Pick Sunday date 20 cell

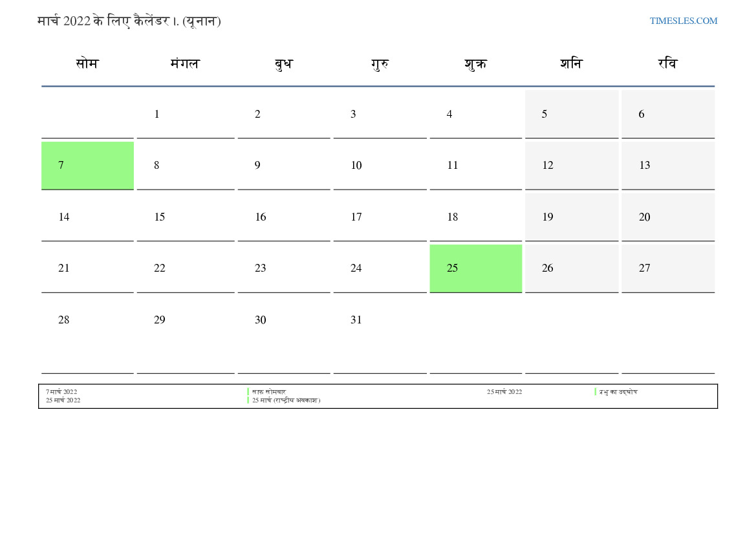(x=668, y=217)
